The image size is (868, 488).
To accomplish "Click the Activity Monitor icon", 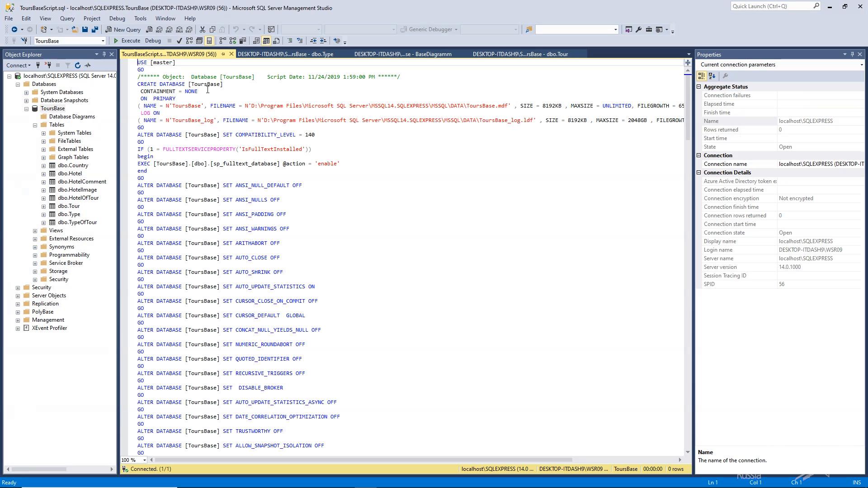I will click(271, 29).
